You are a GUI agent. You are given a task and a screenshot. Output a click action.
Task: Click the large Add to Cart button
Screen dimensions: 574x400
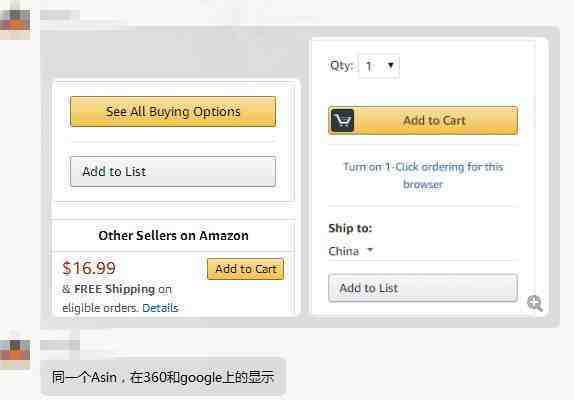423,120
